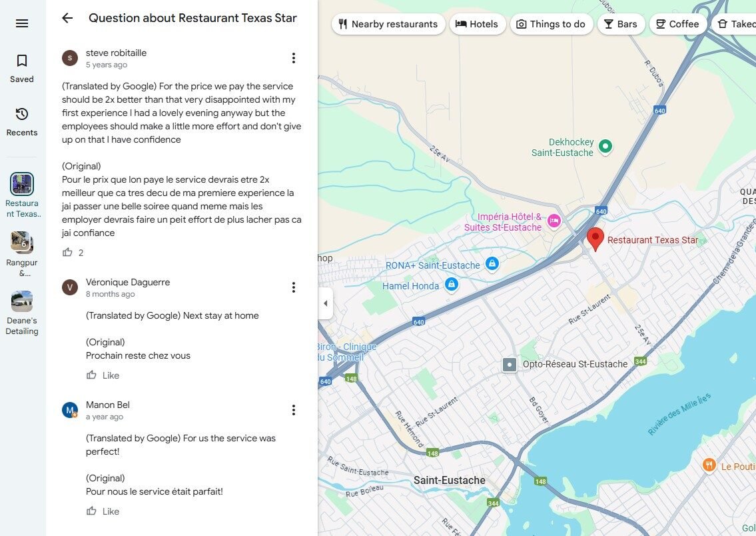Open Saved places

click(x=22, y=68)
